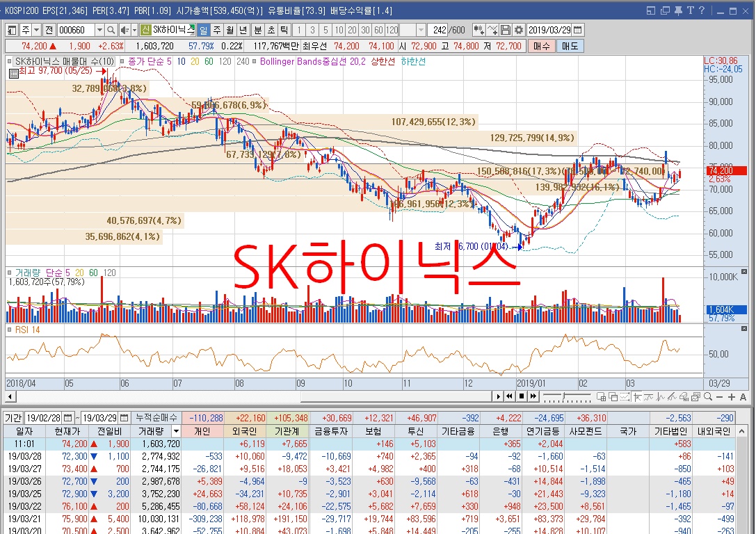
Task: Click the 매도 sell button
Action: point(570,47)
